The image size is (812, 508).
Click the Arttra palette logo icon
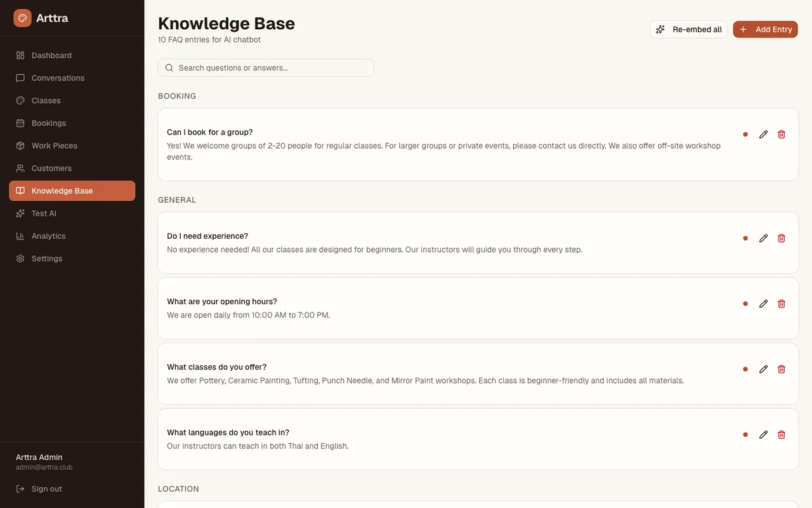(22, 18)
